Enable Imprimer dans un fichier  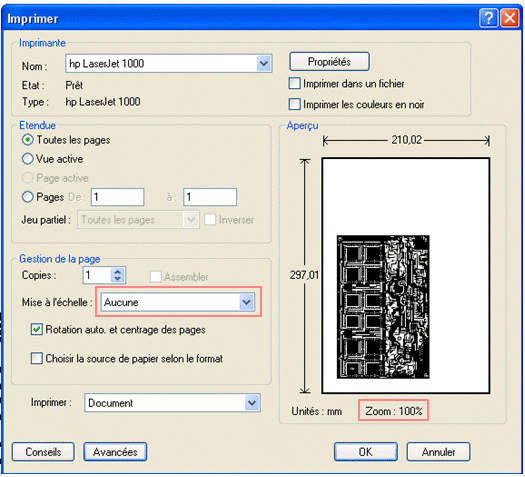point(294,83)
